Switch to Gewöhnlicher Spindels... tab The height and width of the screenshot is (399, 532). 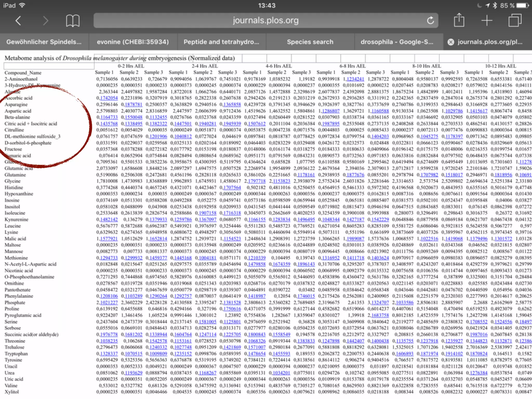click(x=44, y=42)
